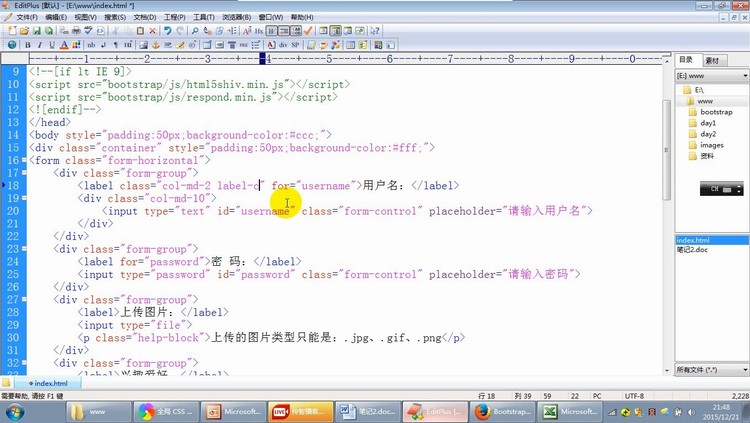Open the day2 folder
750x423 pixels.
click(x=708, y=134)
